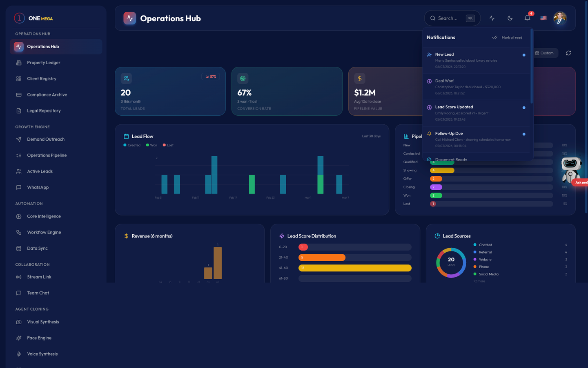Click the notifications bell icon
The image size is (588, 368).
(527, 18)
